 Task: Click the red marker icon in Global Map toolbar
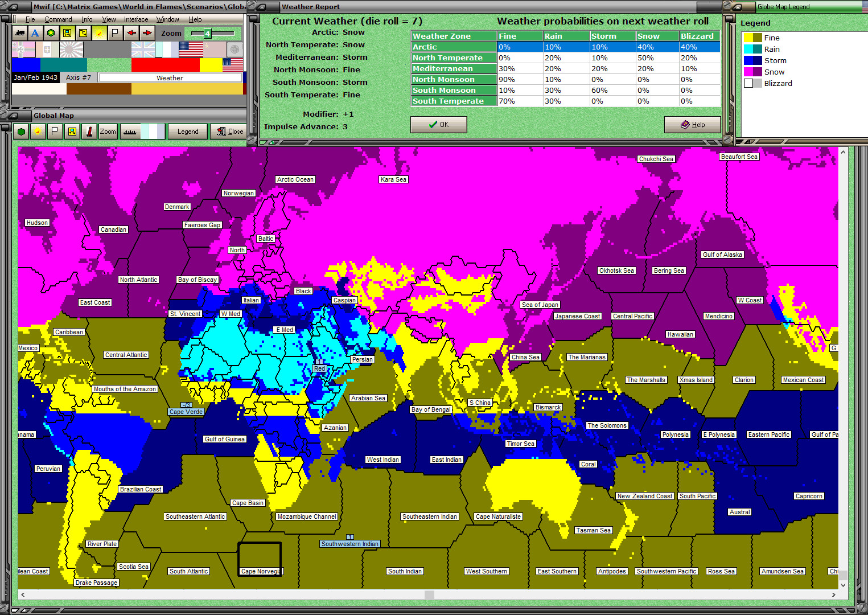[x=89, y=132]
